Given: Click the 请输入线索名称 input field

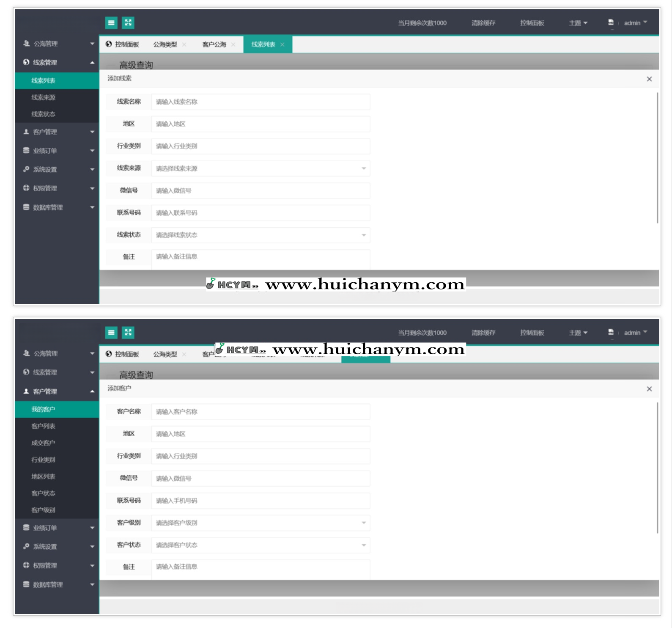Looking at the screenshot, I should click(x=260, y=102).
